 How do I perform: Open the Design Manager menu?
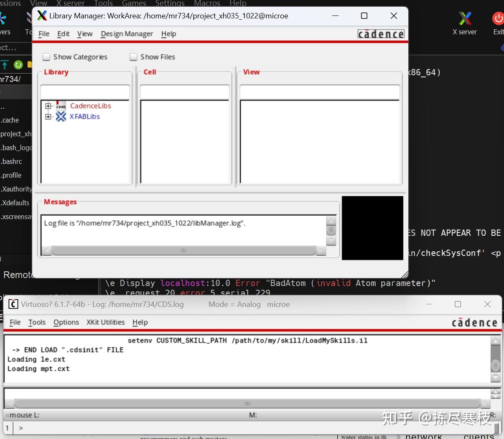[x=127, y=34]
